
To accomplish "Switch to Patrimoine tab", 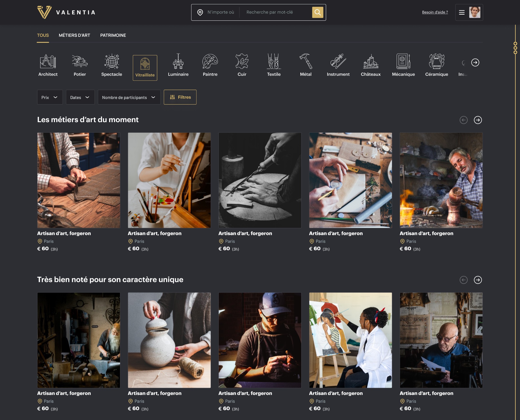I will click(113, 35).
